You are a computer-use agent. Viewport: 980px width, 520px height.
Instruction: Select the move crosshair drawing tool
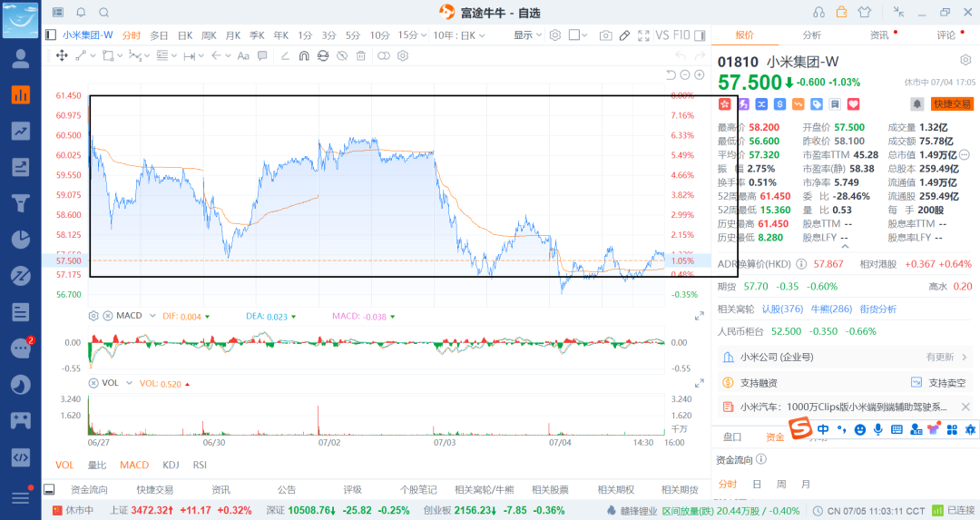pos(62,55)
